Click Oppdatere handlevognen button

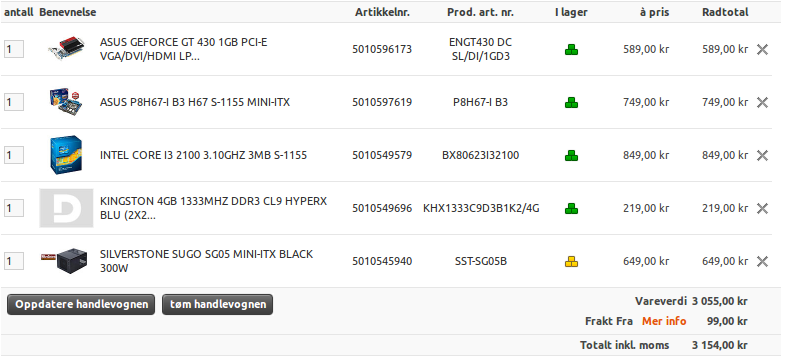[x=81, y=305]
